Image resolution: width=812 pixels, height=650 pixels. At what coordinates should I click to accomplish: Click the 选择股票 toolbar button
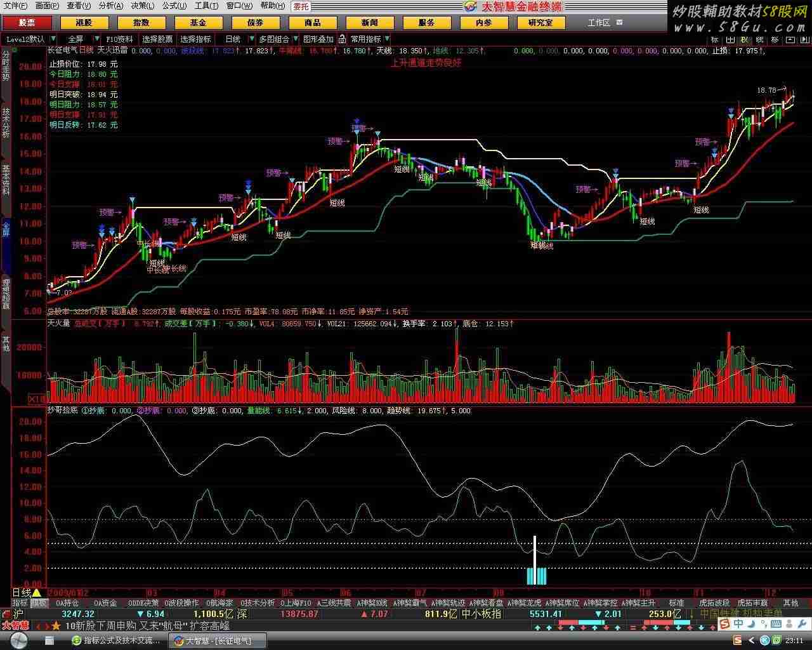(157, 39)
